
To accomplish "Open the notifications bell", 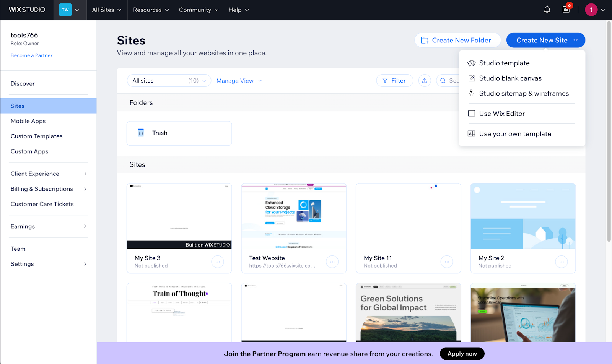I will pyautogui.click(x=547, y=10).
